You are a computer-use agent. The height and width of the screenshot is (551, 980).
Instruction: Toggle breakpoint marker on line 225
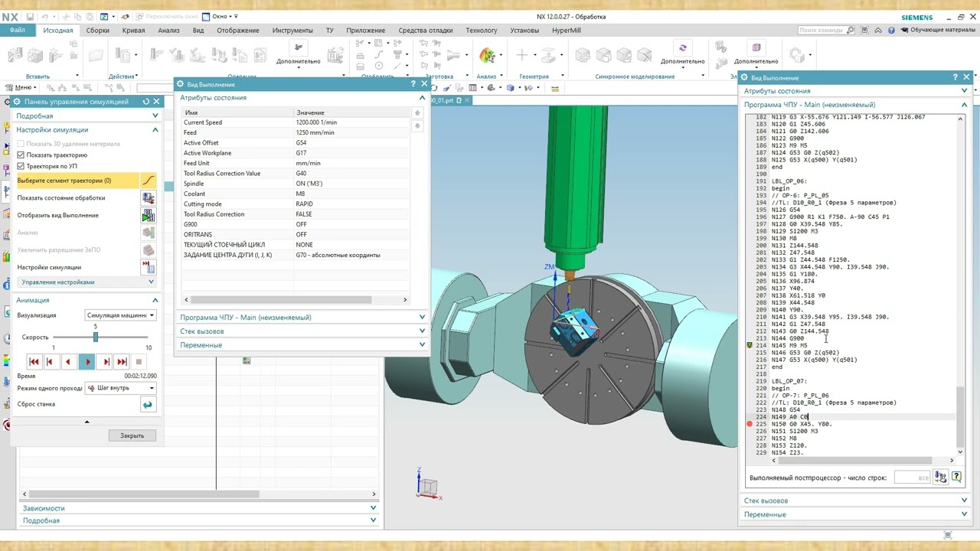[750, 424]
